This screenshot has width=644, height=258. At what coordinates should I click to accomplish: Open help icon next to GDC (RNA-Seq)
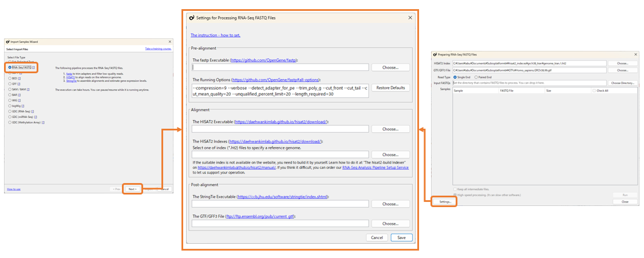[33, 111]
